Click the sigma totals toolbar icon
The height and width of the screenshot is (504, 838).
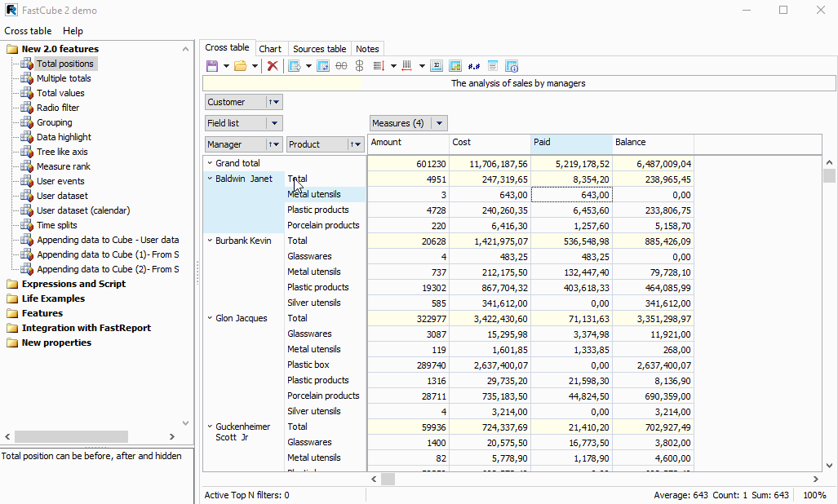pos(437,66)
